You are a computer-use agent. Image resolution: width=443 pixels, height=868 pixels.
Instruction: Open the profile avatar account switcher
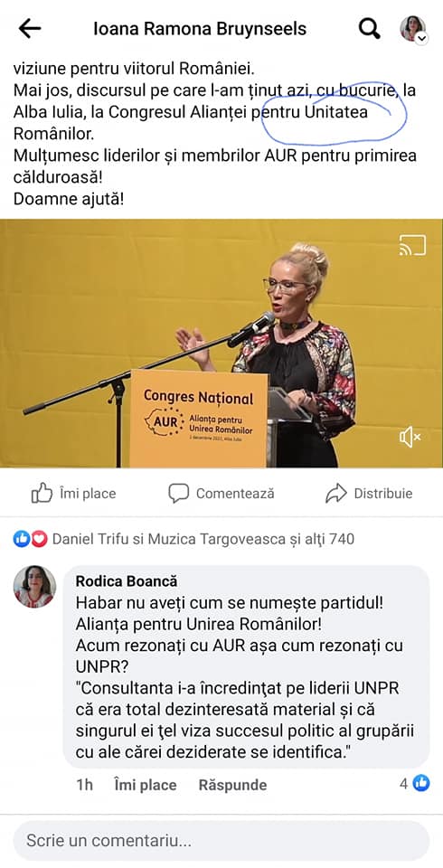[x=413, y=29]
